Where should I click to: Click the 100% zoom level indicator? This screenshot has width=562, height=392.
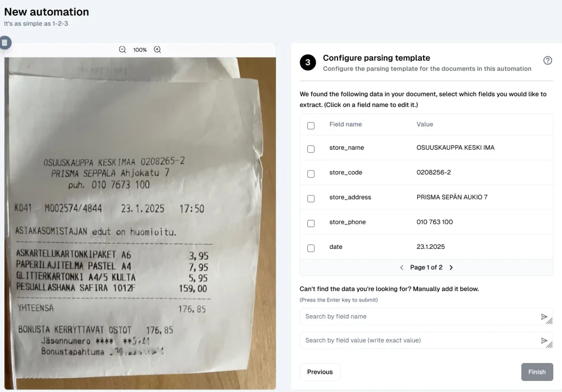pos(139,49)
